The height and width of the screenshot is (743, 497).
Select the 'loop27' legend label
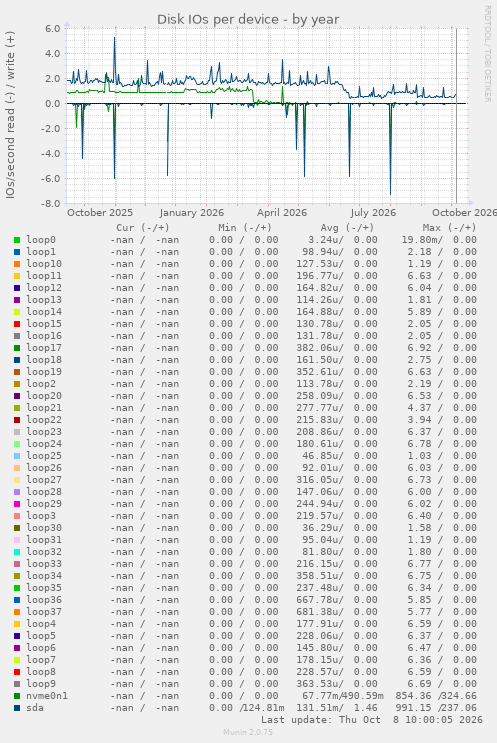coord(44,480)
